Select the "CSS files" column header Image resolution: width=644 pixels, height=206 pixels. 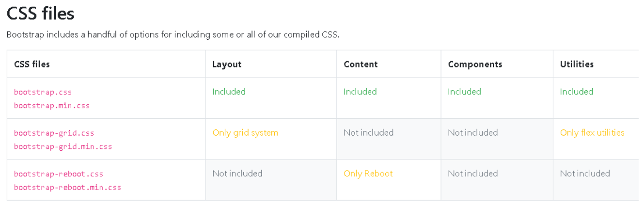coord(32,64)
